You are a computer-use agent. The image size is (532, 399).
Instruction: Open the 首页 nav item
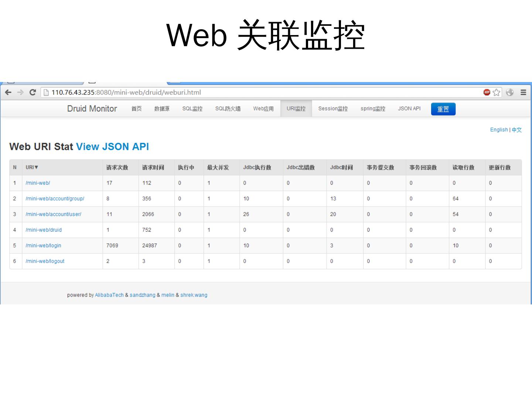[x=137, y=109]
